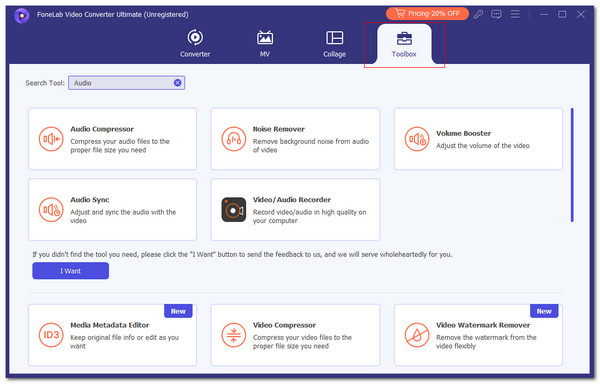Click the FoneLab app logo
Viewport: 600px width, 384px height.
coord(22,15)
